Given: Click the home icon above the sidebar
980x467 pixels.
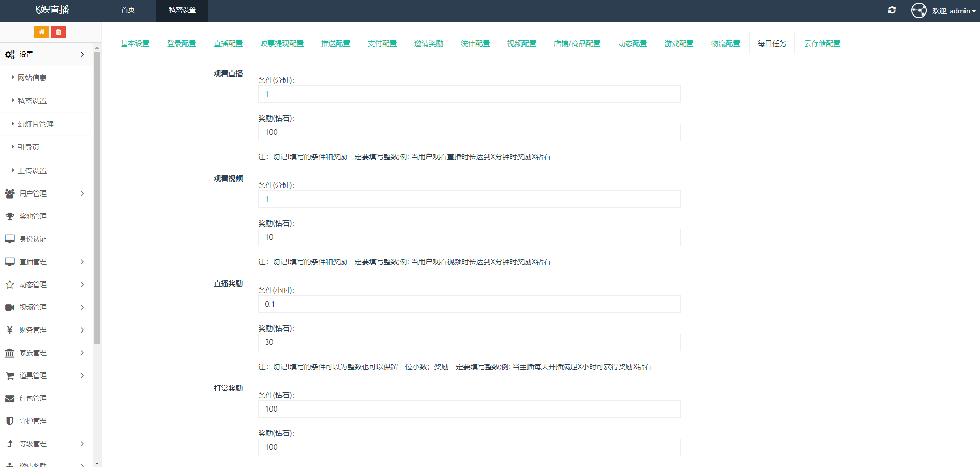Looking at the screenshot, I should click(41, 32).
